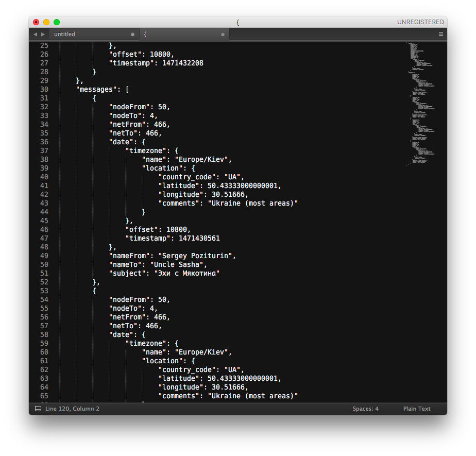Minimize the window with the yellow button
This screenshot has width=476, height=456.
46,22
